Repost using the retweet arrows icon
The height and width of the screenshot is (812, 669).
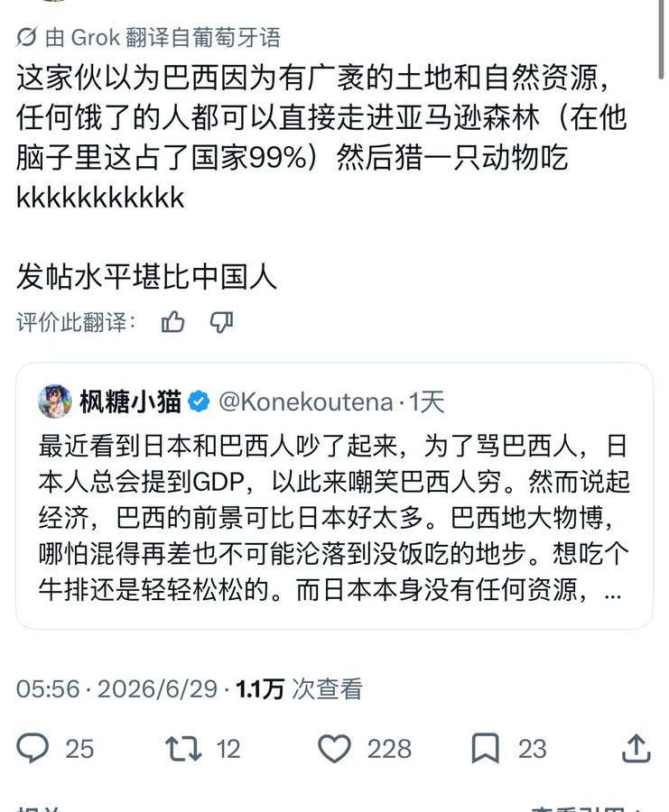pyautogui.click(x=183, y=748)
